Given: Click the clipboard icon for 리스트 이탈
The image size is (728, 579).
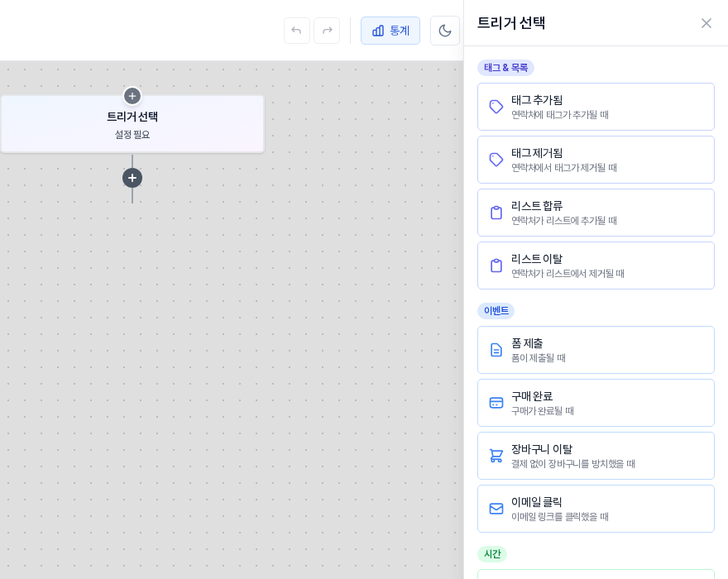Looking at the screenshot, I should click(x=496, y=266).
